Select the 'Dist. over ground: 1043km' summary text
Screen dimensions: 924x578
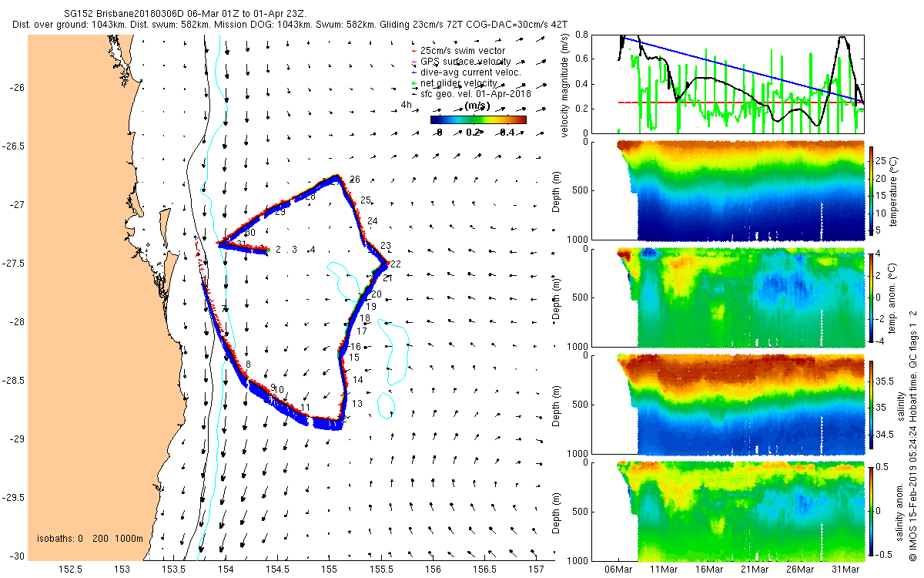point(72,25)
